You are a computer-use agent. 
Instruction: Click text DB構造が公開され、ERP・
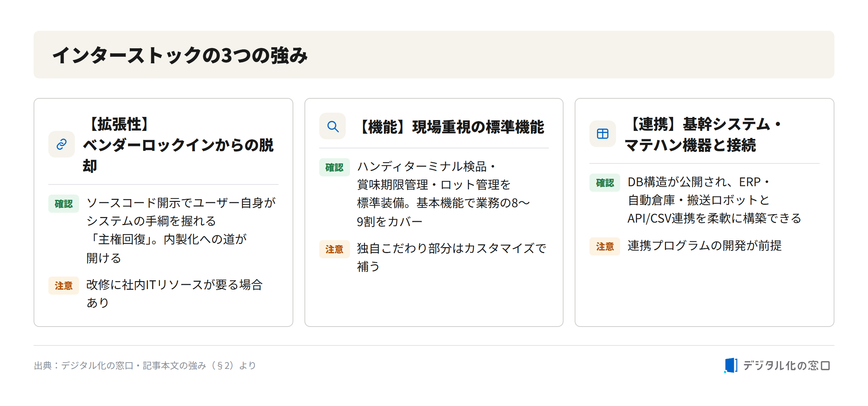tap(698, 182)
